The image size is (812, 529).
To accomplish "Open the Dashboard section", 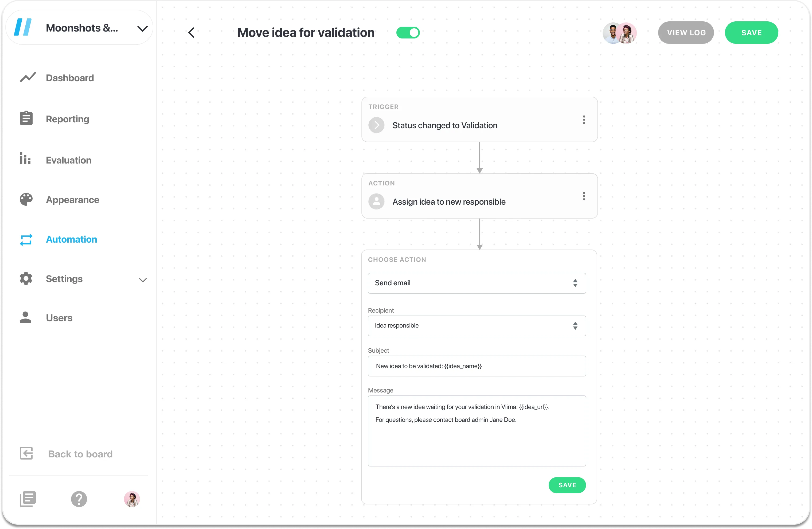I will click(70, 78).
